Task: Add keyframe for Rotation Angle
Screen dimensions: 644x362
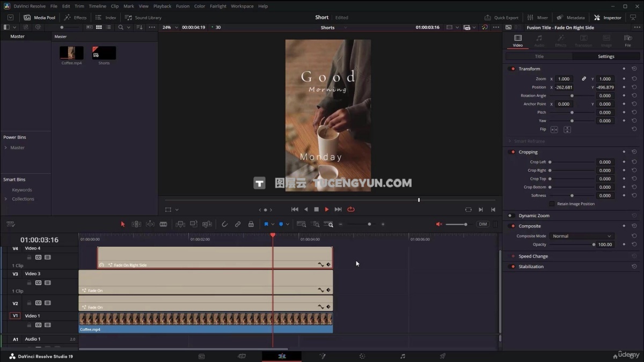Action: click(x=624, y=95)
